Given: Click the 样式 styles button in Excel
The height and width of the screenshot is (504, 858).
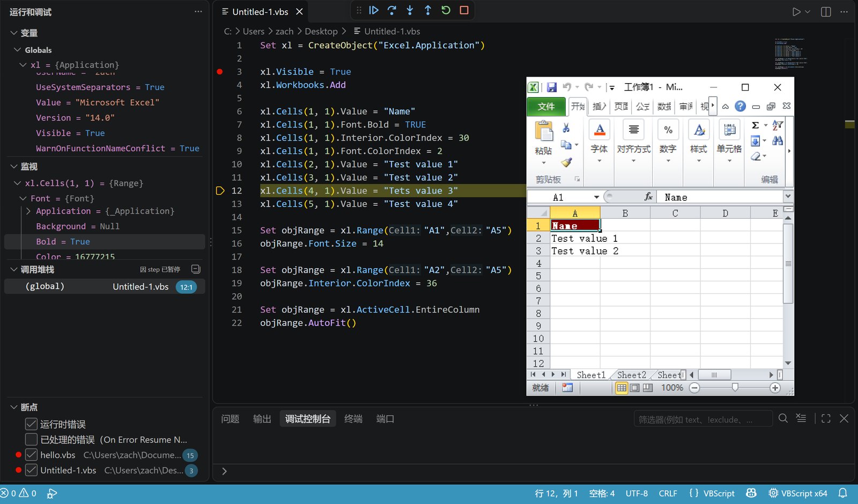Looking at the screenshot, I should [698, 141].
